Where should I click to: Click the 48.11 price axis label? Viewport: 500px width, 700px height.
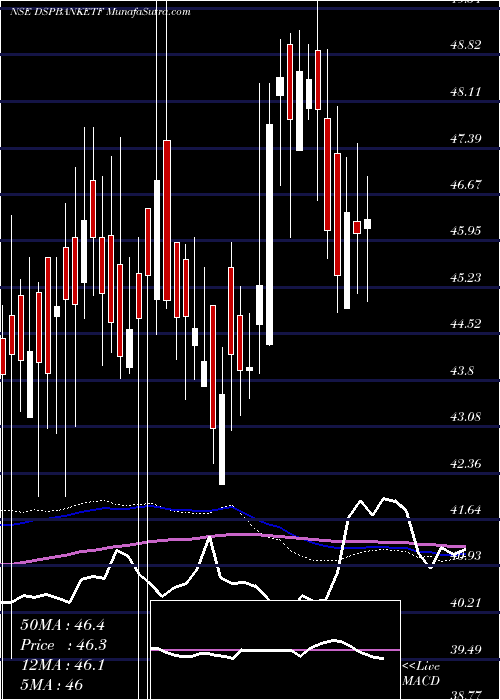[466, 92]
